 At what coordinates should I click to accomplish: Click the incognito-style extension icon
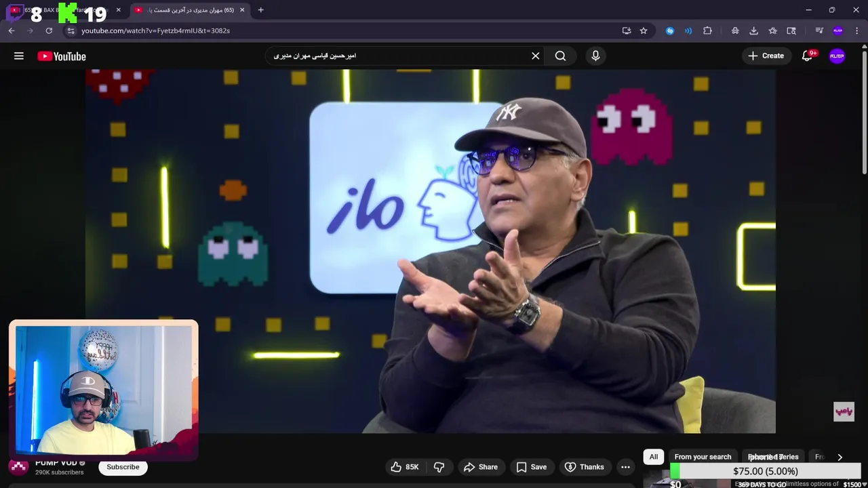[x=735, y=30]
